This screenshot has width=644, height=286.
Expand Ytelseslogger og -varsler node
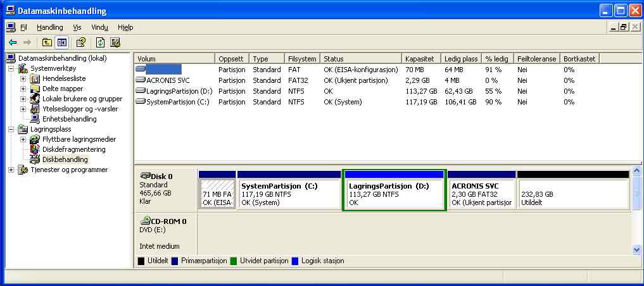click(23, 109)
